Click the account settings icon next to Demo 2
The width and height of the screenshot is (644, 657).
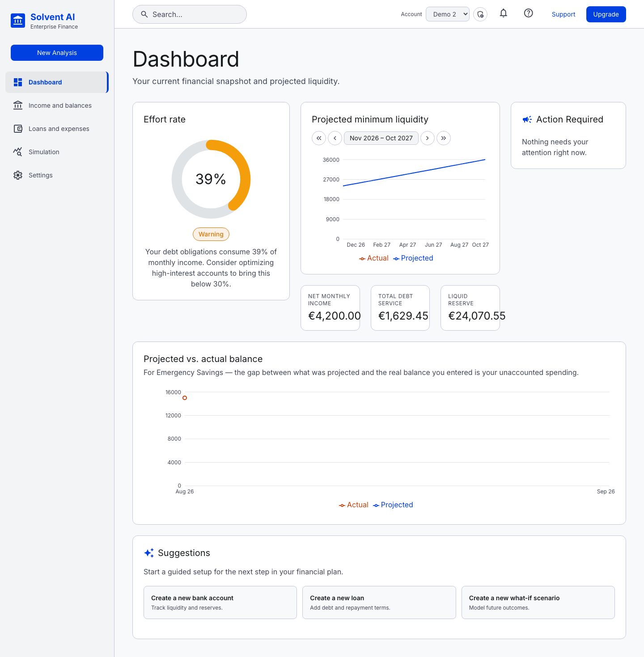[x=480, y=14]
